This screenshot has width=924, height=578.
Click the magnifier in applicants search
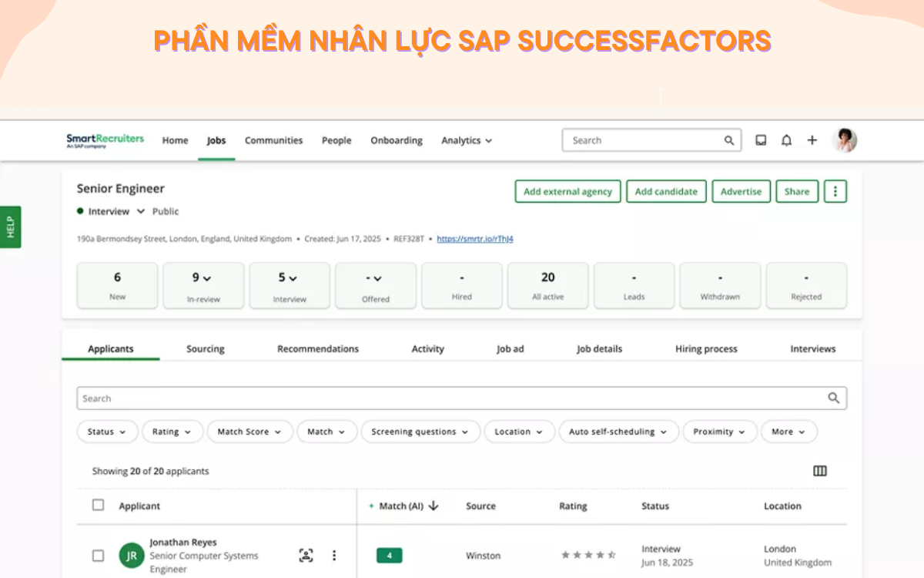(833, 398)
